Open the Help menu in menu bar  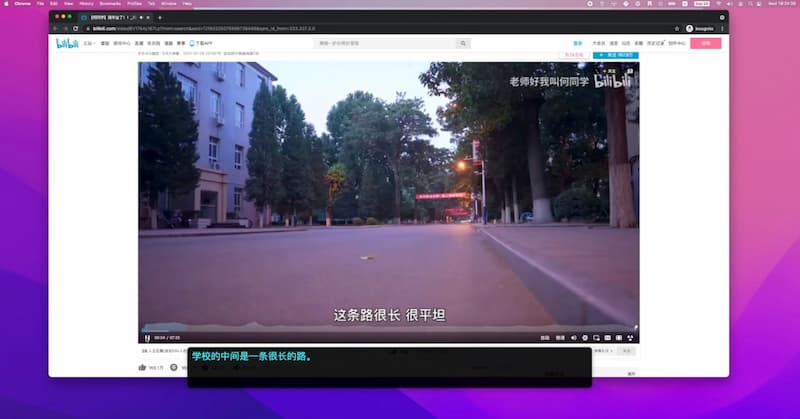(x=187, y=4)
